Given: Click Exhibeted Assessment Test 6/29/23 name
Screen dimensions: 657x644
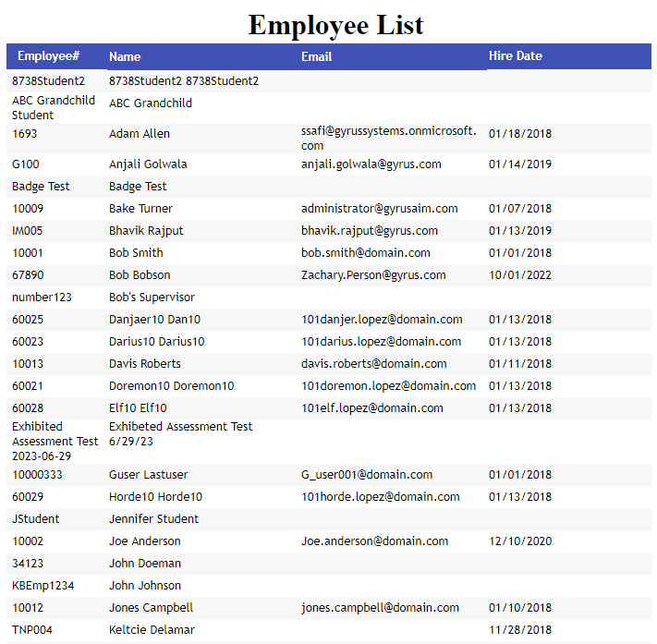Looking at the screenshot, I should pyautogui.click(x=180, y=434).
